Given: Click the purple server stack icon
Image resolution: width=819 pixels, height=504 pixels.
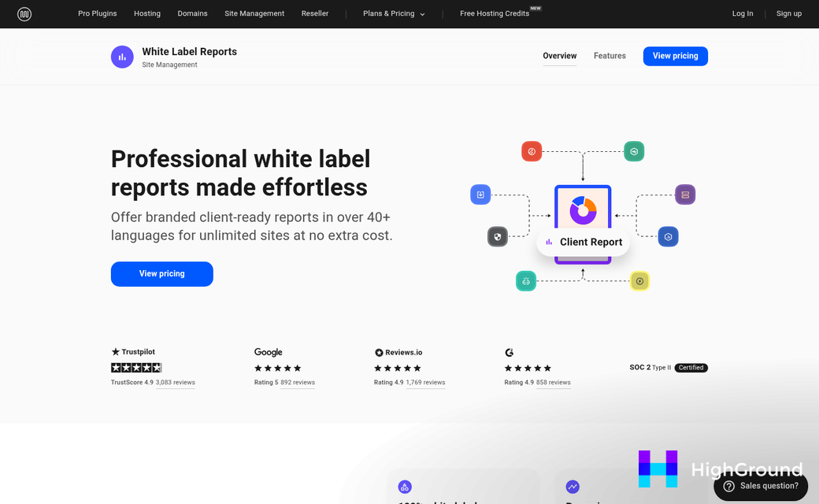Looking at the screenshot, I should [x=685, y=194].
